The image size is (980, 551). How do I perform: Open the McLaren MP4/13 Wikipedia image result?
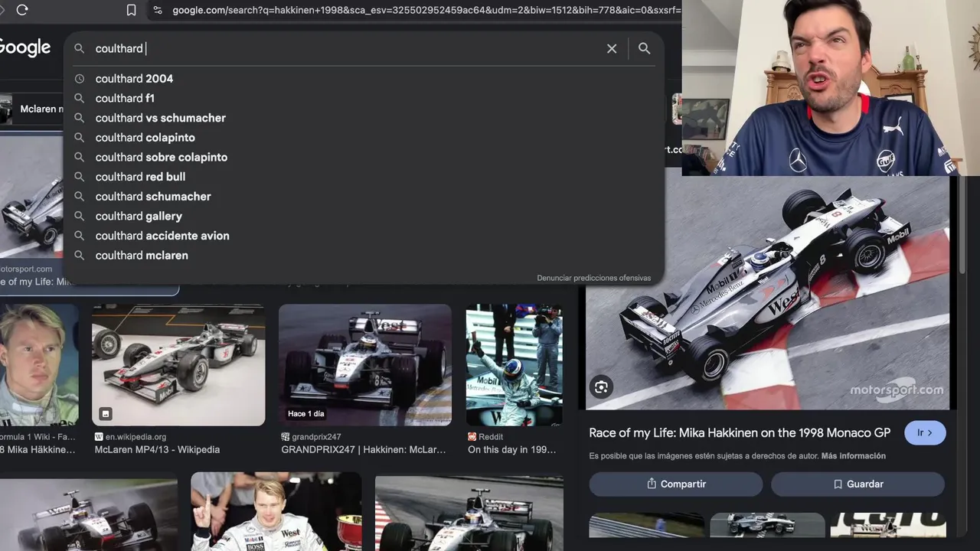178,365
